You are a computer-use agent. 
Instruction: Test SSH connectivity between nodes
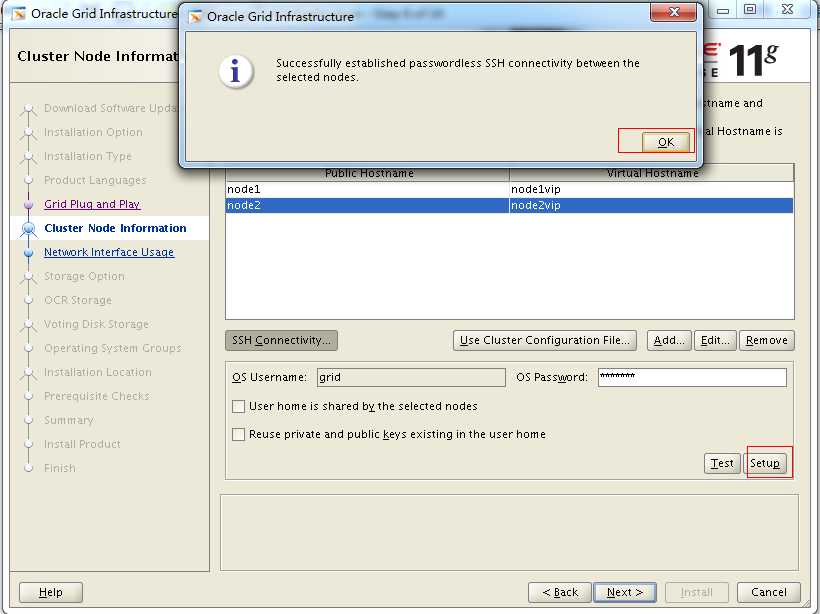coord(722,463)
